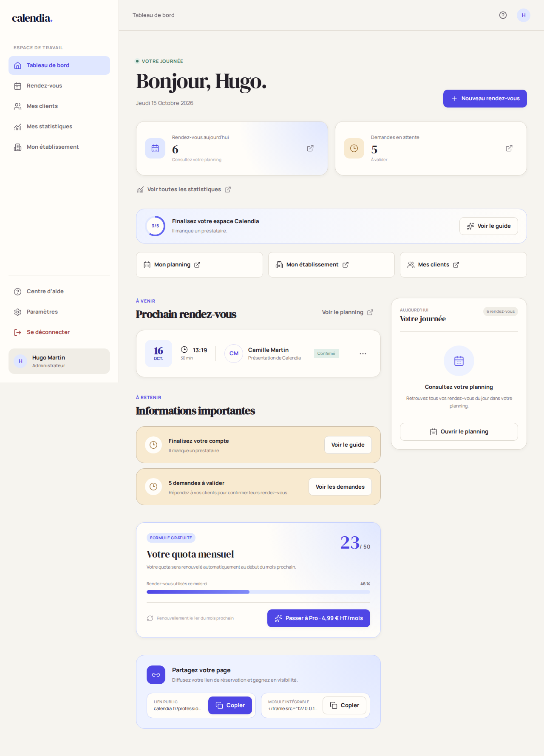Open Mes clients in the sidebar

(59, 106)
